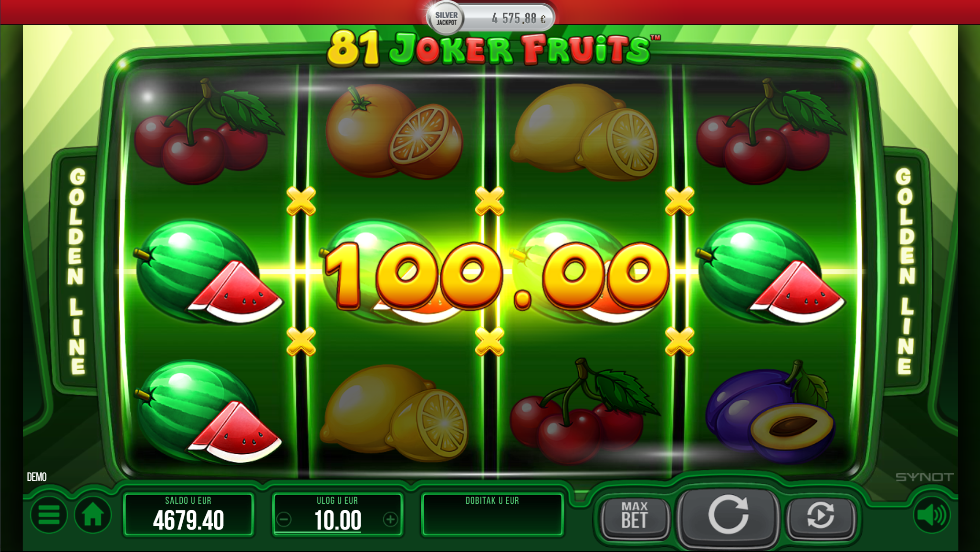
Task: Decrease bet with the minus button
Action: coord(284,519)
